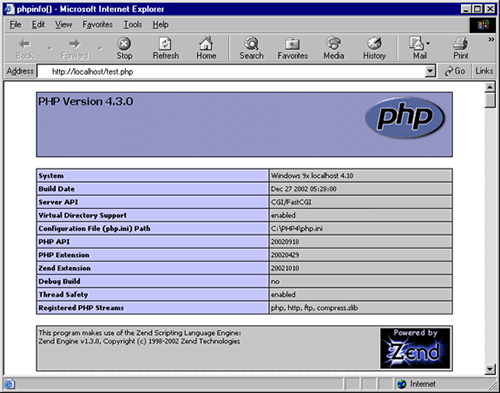Click the vertical scrollbar thumb
The width and height of the screenshot is (500, 393).
[x=490, y=101]
